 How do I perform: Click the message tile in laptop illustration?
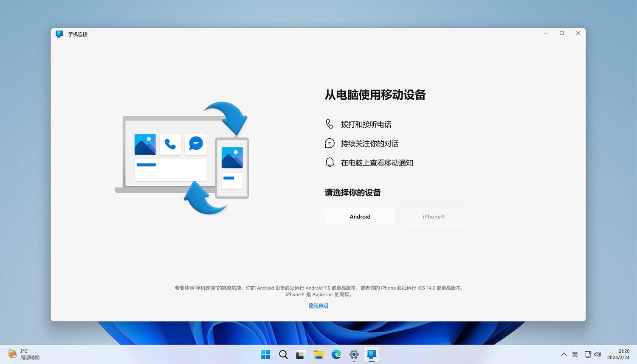tap(196, 145)
